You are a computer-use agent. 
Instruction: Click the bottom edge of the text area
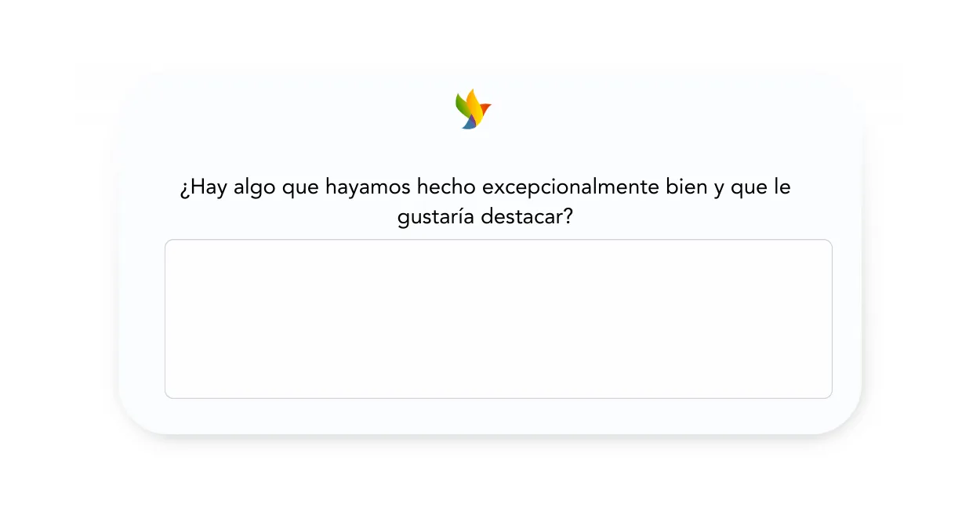tap(498, 397)
